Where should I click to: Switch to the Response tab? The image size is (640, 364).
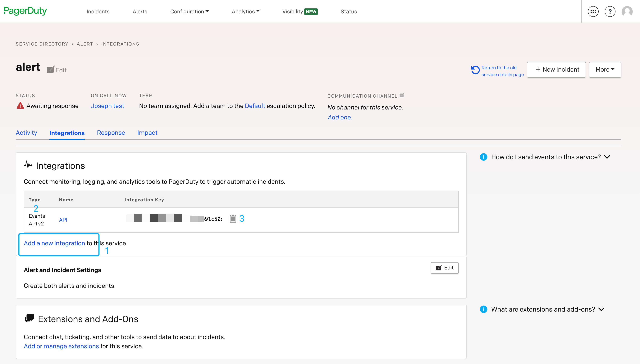tap(111, 133)
